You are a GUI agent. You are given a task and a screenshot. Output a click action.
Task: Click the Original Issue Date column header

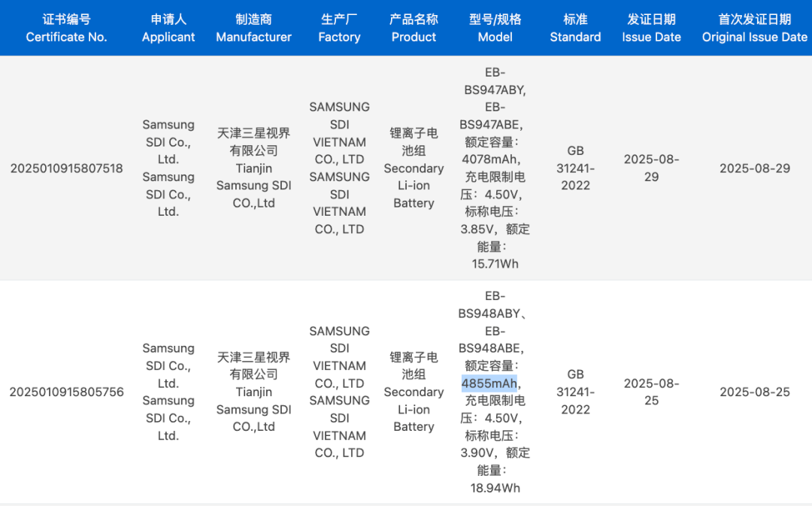755,28
